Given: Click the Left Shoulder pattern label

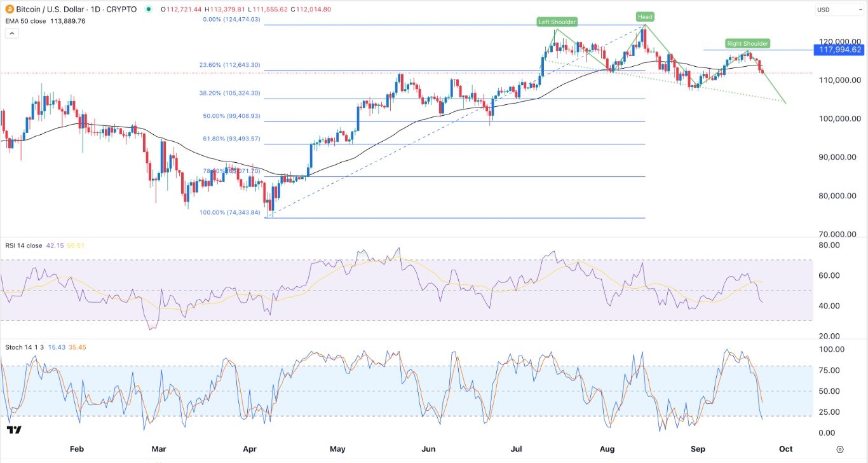Looking at the screenshot, I should coord(557,22).
